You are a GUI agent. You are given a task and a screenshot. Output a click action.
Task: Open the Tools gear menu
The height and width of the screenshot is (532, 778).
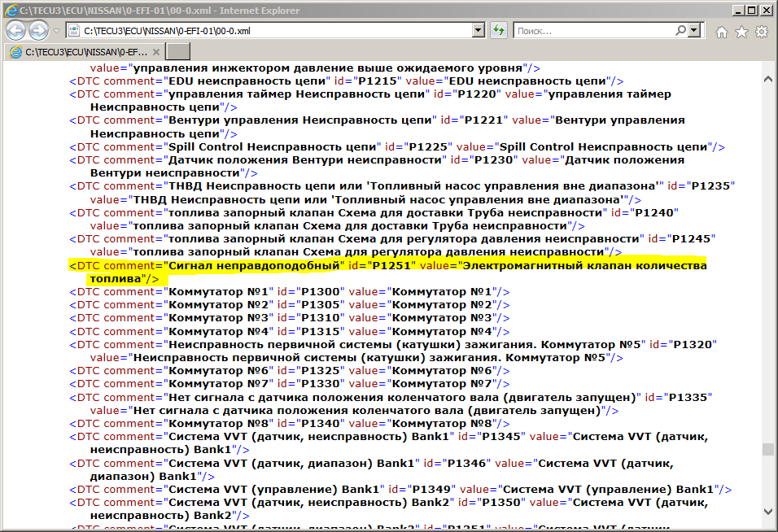[762, 32]
